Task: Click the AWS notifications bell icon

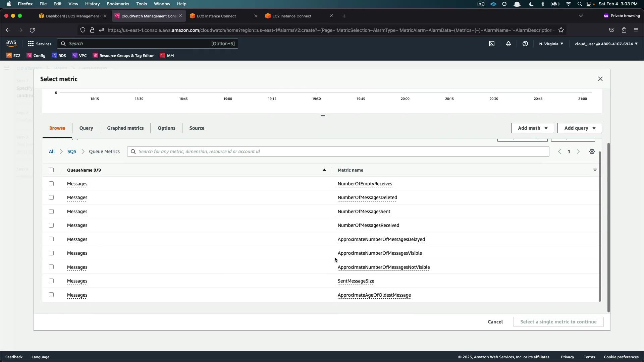Action: (x=508, y=44)
